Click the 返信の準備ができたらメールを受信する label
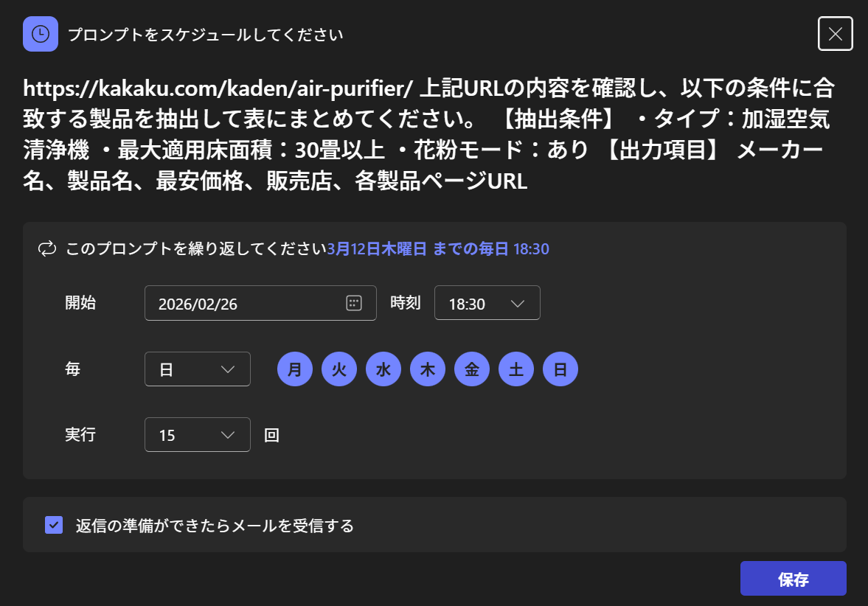Viewport: 868px width, 606px height. (215, 526)
